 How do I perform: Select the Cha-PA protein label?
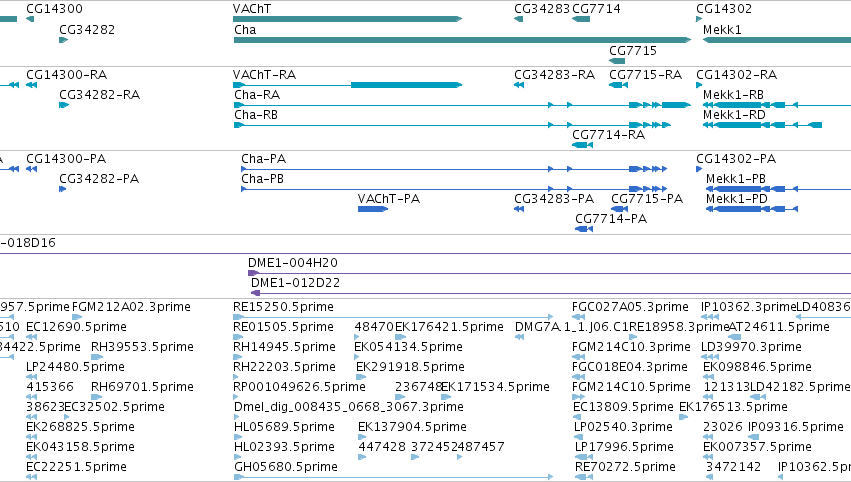(x=264, y=159)
